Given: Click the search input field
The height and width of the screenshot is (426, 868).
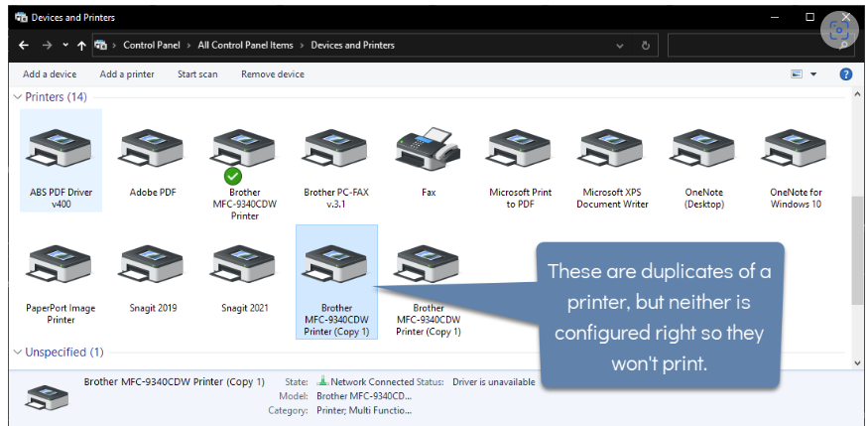Looking at the screenshot, I should click(x=753, y=46).
